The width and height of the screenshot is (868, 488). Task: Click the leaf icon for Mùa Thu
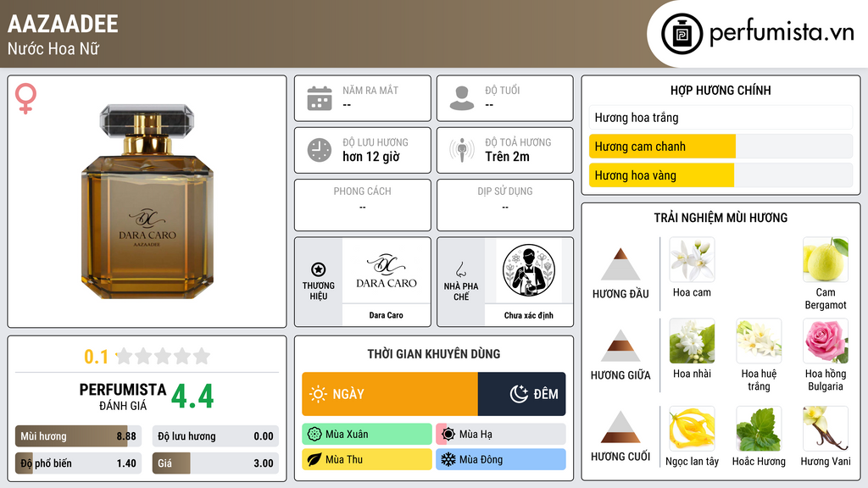pos(314,459)
